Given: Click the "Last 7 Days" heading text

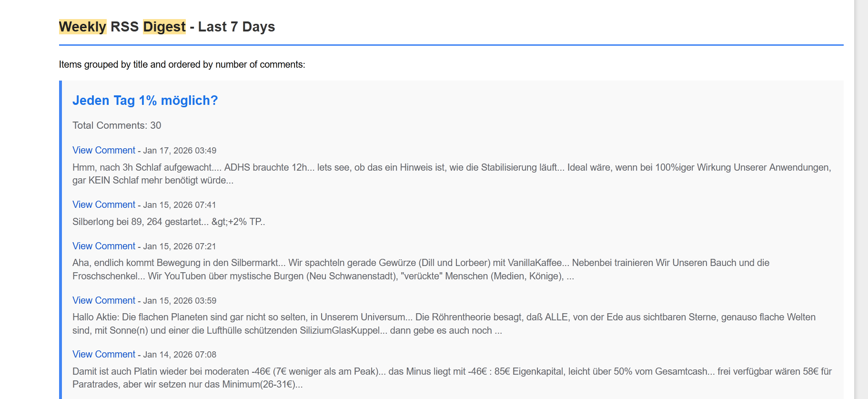Looking at the screenshot, I should click(x=236, y=27).
